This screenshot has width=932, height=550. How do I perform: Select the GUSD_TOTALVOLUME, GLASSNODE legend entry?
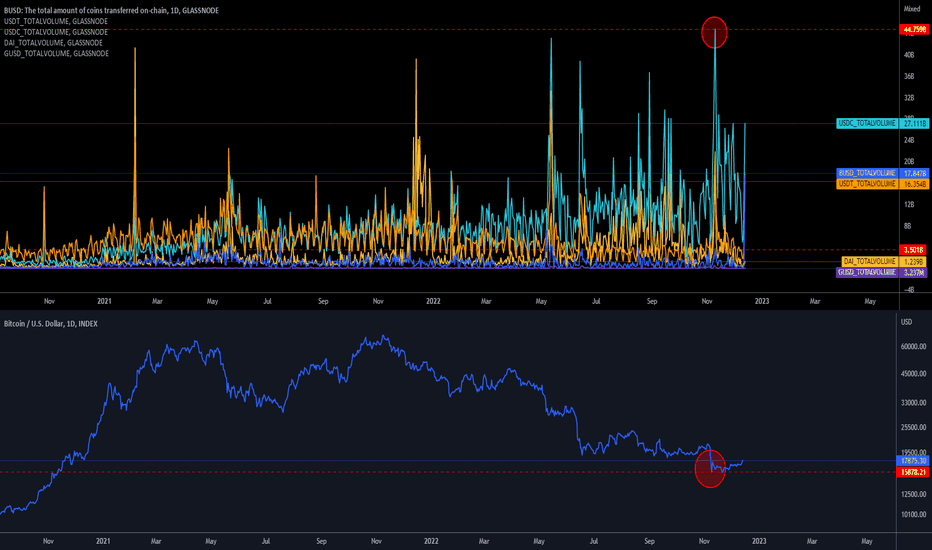(x=56, y=54)
